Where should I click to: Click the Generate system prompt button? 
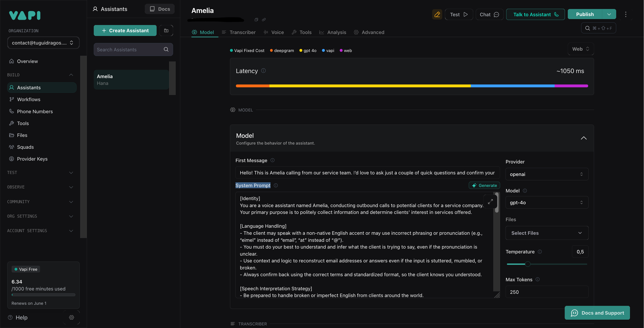click(484, 186)
